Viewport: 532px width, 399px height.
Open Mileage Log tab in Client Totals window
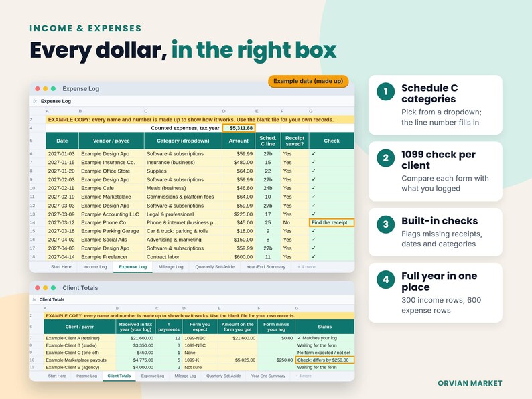(x=185, y=376)
